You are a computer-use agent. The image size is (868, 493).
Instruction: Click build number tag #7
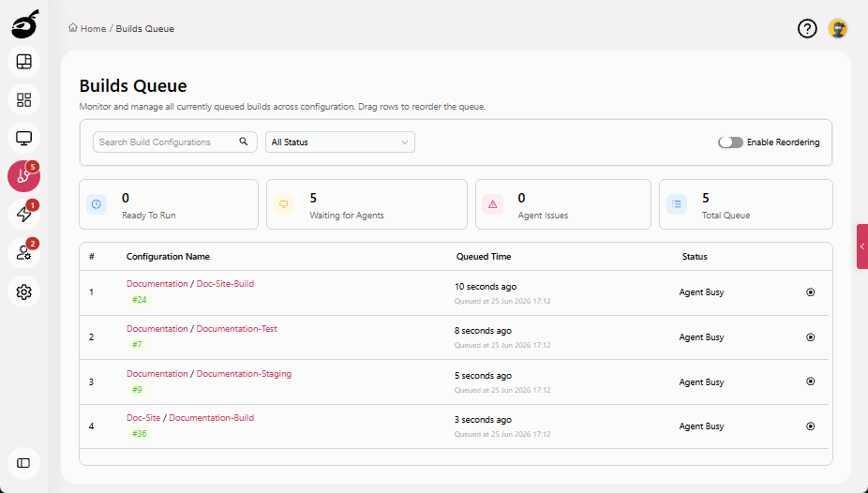tap(137, 344)
